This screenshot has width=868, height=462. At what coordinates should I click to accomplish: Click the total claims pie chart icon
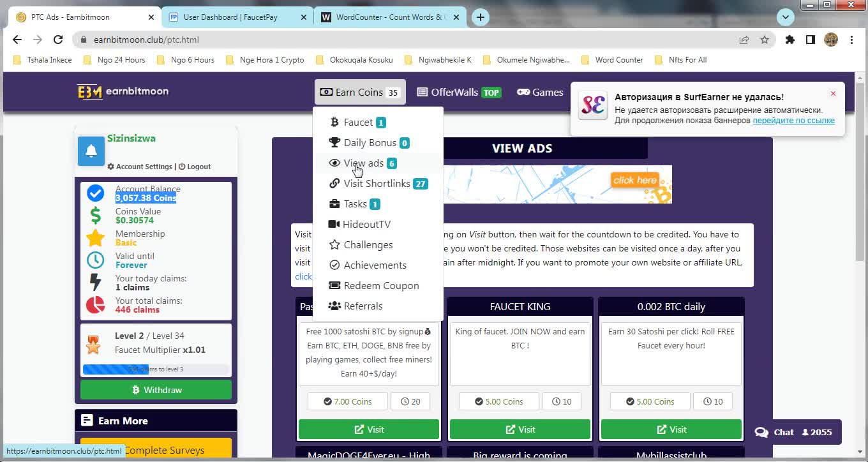pyautogui.click(x=95, y=305)
